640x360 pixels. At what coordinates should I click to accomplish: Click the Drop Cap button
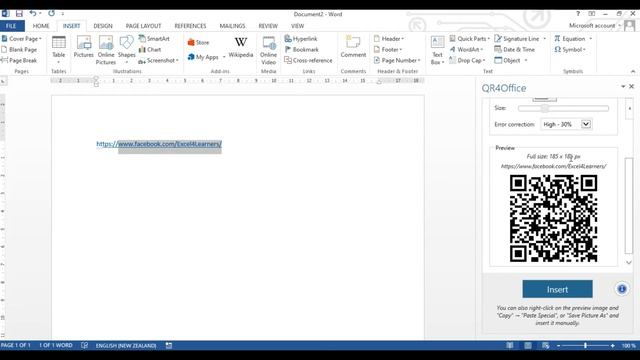467,60
